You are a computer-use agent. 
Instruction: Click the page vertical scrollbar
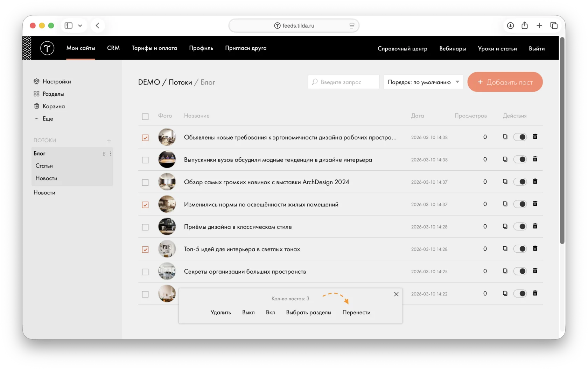[x=562, y=141]
